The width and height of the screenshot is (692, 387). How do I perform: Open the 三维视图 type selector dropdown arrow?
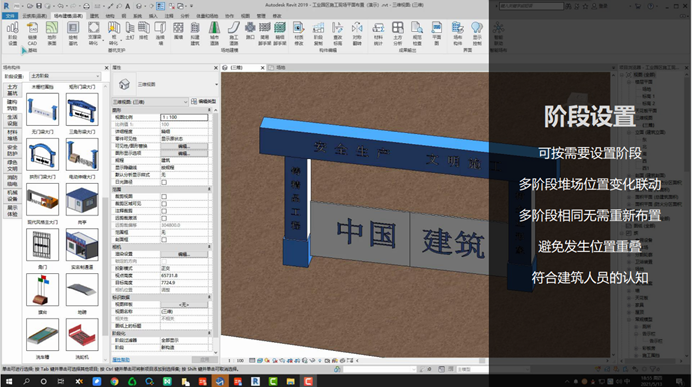pos(216,84)
